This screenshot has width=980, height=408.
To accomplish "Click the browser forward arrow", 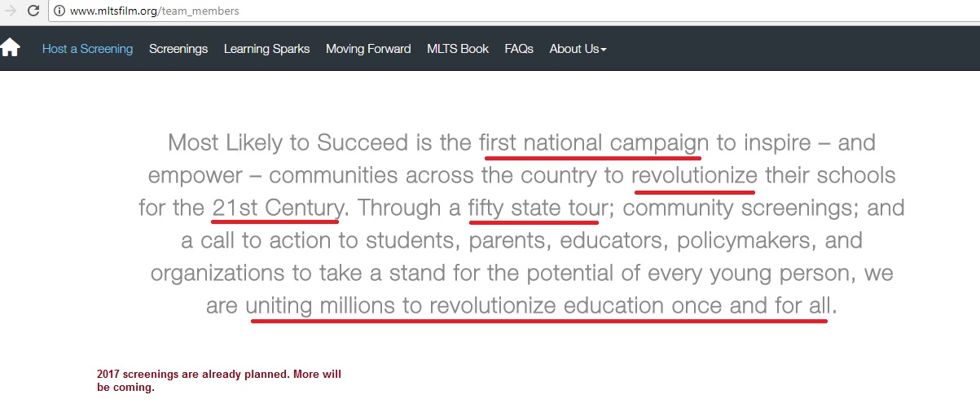I will tap(10, 11).
